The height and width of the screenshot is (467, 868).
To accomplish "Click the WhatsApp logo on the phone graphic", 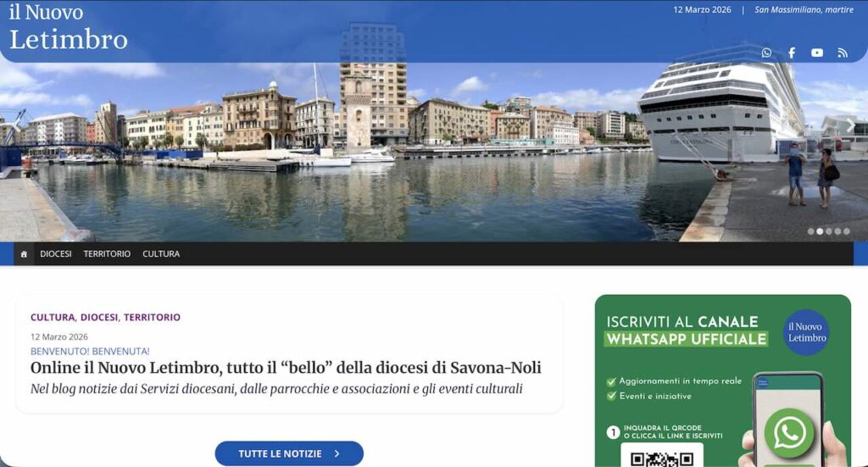I will pos(789,433).
